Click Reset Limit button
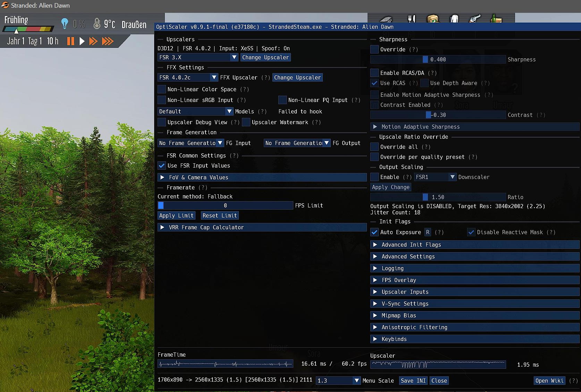The image size is (581, 392). pyautogui.click(x=220, y=215)
